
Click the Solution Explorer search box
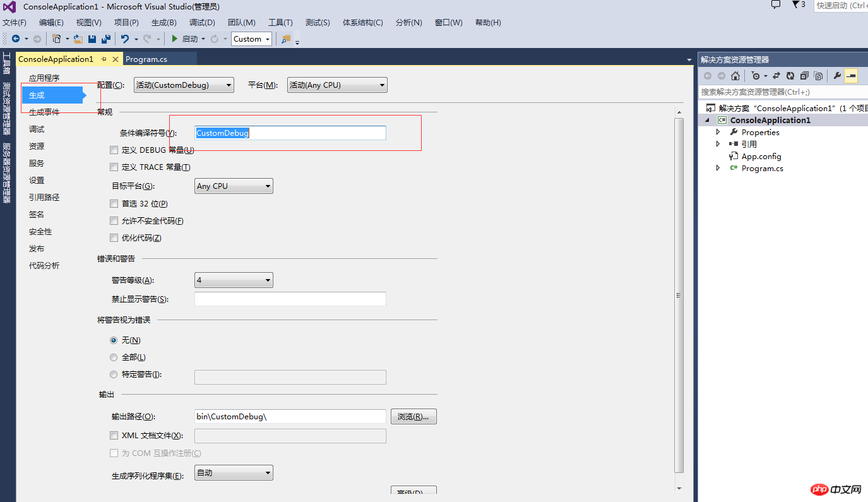[783, 92]
